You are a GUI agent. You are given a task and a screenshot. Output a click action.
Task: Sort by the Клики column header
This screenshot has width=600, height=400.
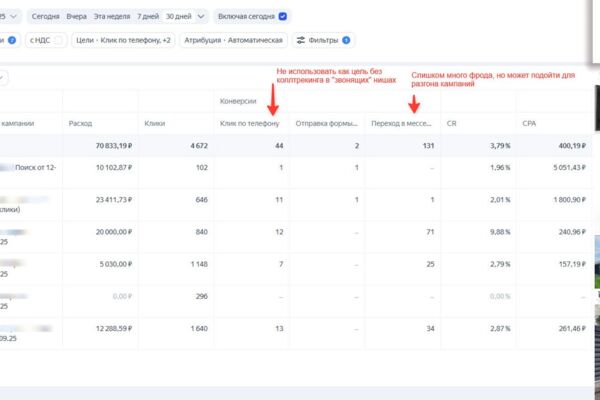155,123
